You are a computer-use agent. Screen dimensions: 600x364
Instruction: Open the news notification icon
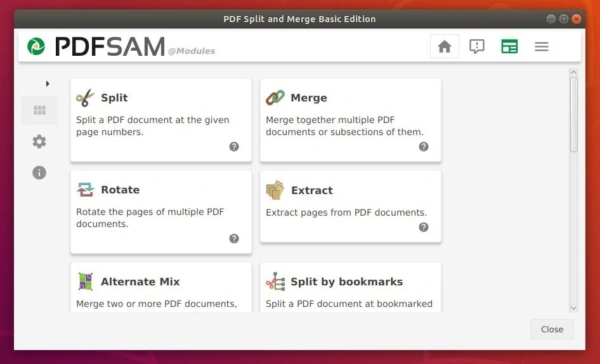(x=477, y=46)
